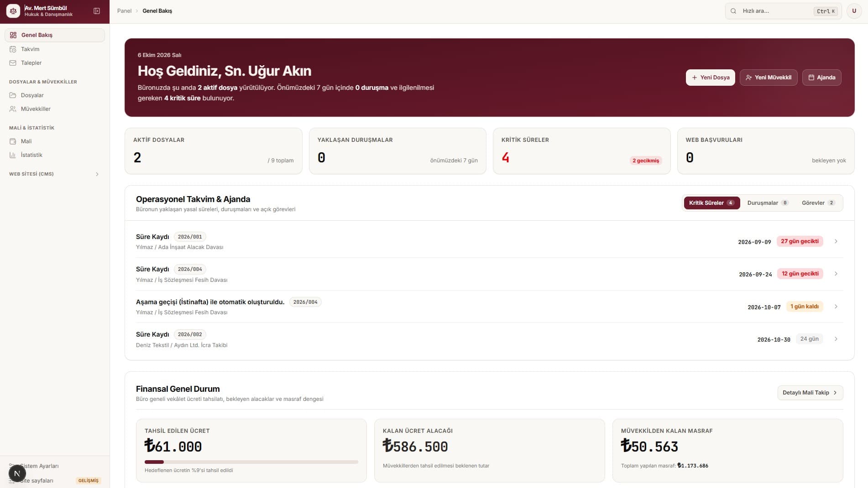
Task: Expand the 2026/001 Süre Kaydı row chevron
Action: pos(836,241)
